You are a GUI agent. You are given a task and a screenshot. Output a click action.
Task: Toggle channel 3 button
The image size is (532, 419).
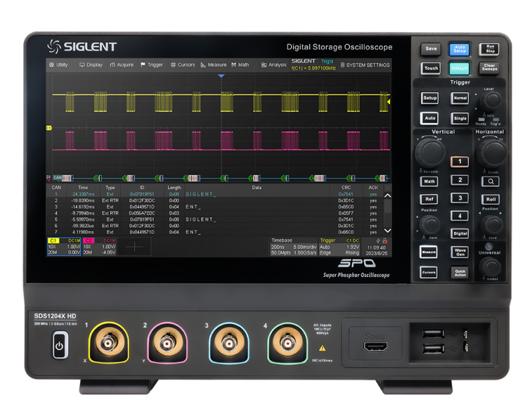tap(459, 198)
